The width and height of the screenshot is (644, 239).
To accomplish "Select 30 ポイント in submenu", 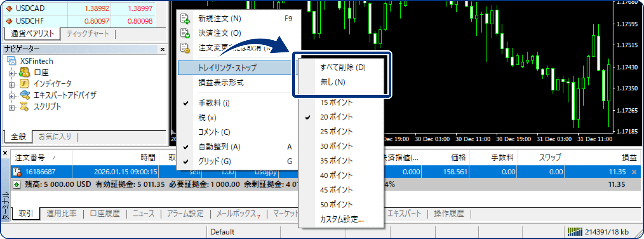I will click(x=341, y=146).
